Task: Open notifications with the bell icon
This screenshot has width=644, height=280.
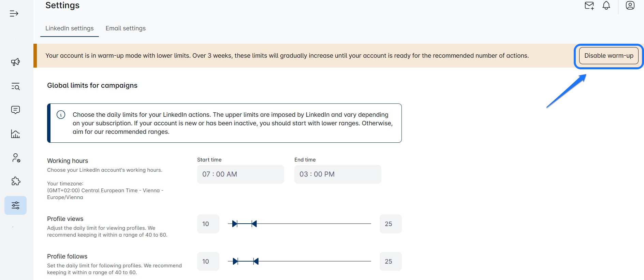Action: click(x=606, y=6)
